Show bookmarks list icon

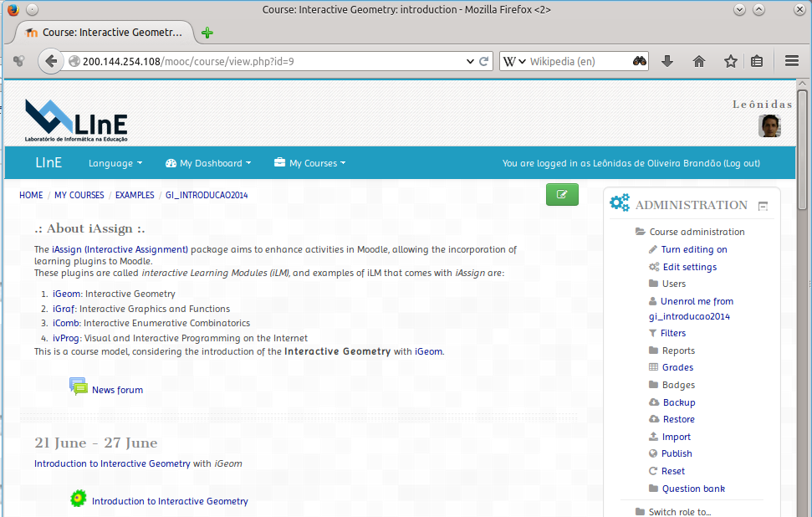pos(757,61)
